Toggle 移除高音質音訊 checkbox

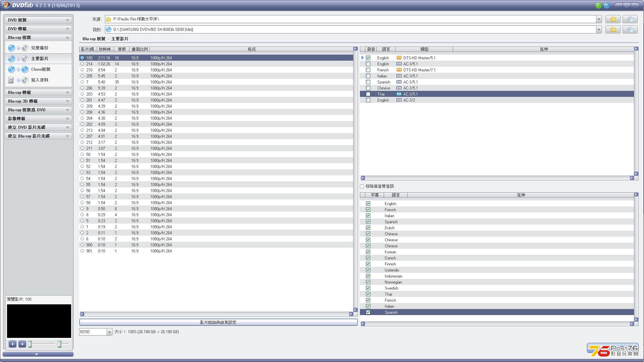point(362,186)
